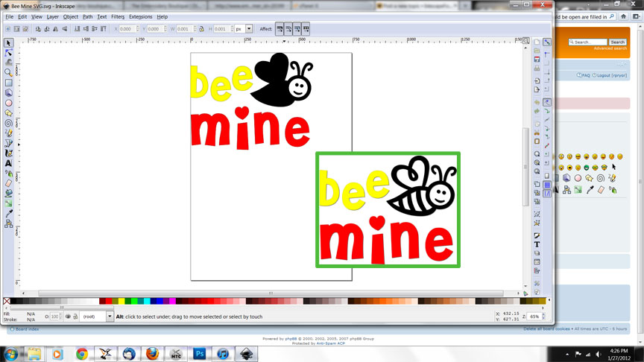The image size is (644, 362).
Task: Click the horizontal canvas scrollbar
Action: tap(271, 293)
